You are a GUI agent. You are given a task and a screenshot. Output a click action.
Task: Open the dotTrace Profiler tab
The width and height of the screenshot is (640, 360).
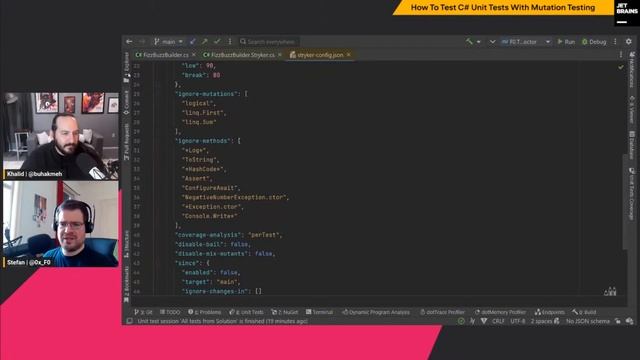[443, 312]
